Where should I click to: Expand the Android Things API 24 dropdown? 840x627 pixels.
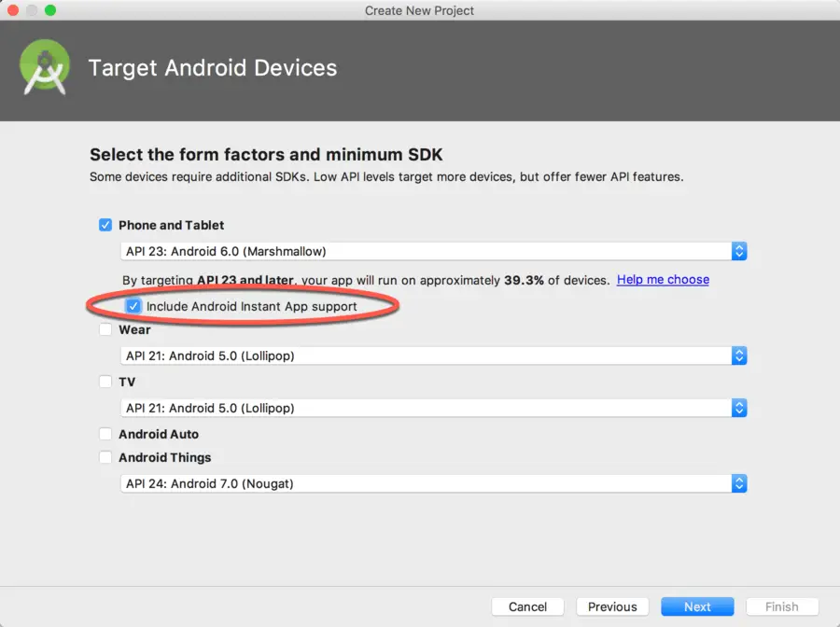click(434, 483)
